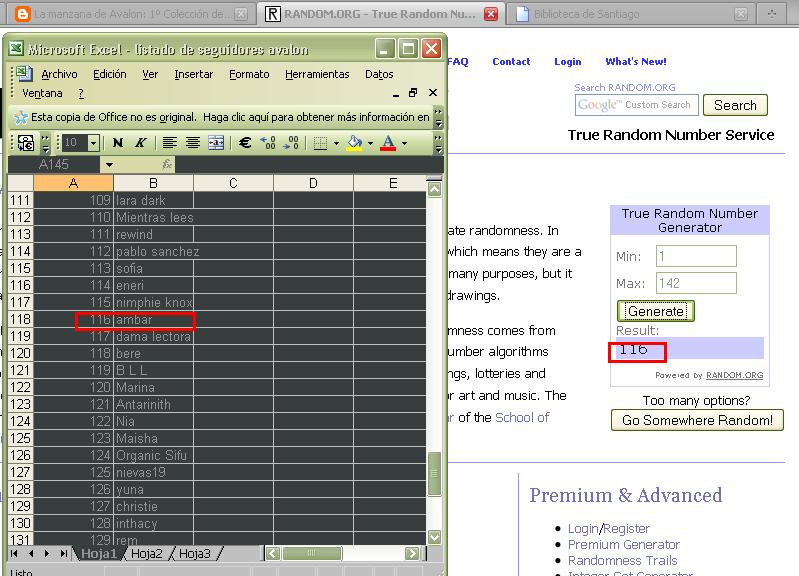This screenshot has height=576, width=799.
Task: Close the inner workbook window
Action: pos(433,92)
